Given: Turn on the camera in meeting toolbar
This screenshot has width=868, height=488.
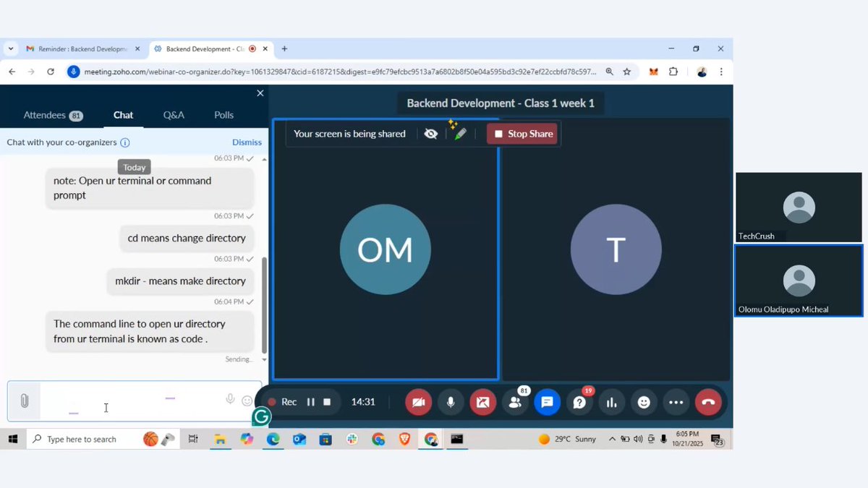Looking at the screenshot, I should pos(418,403).
